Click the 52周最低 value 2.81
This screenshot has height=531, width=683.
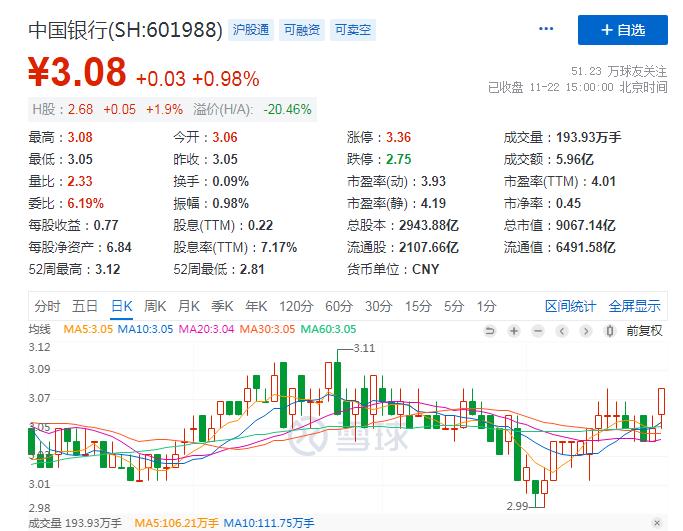point(252,269)
